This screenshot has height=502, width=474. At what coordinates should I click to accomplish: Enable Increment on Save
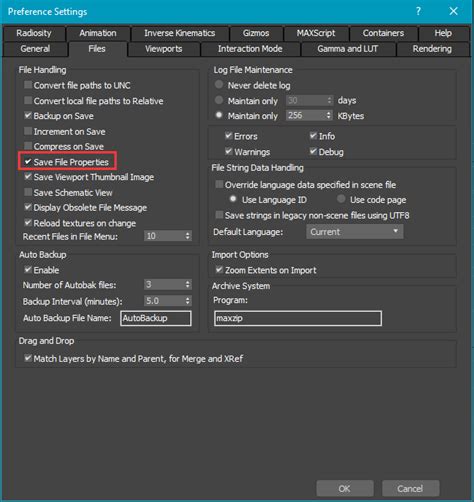click(x=28, y=131)
